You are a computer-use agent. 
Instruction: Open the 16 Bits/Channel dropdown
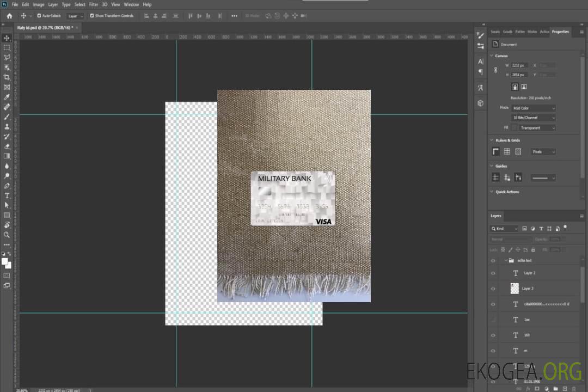pyautogui.click(x=534, y=118)
